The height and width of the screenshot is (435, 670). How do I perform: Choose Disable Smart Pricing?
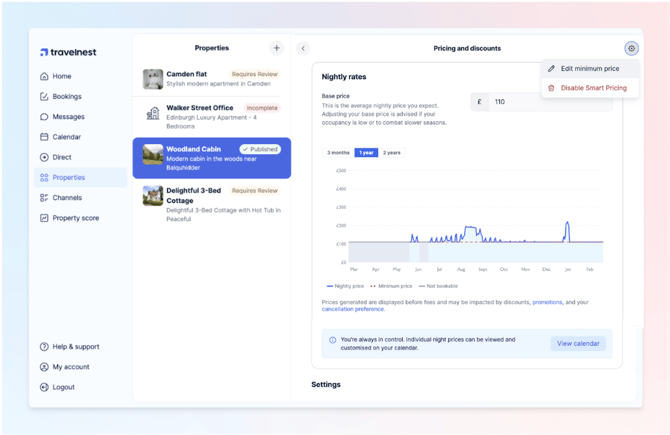(x=590, y=88)
